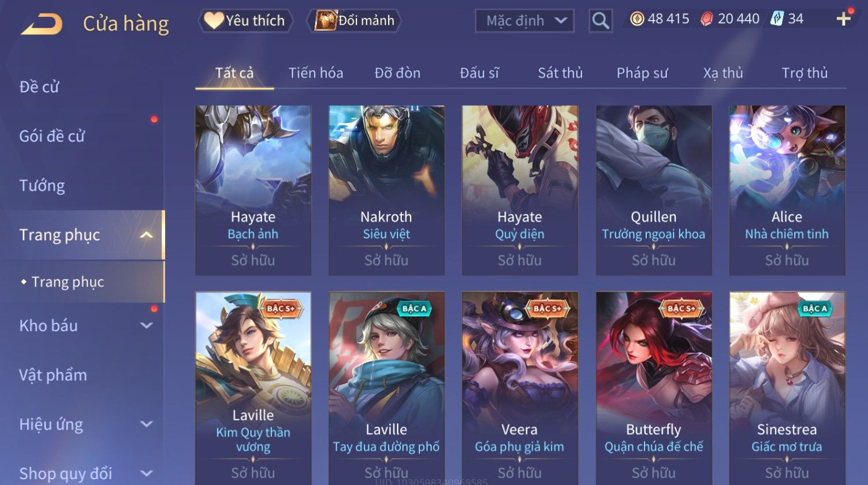This screenshot has width=868, height=485.
Task: Select the Tiến hóa tab
Action: pos(316,73)
